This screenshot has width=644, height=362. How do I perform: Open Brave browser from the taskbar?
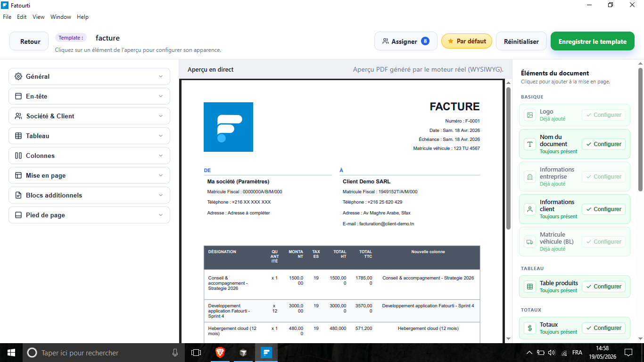pos(220,353)
